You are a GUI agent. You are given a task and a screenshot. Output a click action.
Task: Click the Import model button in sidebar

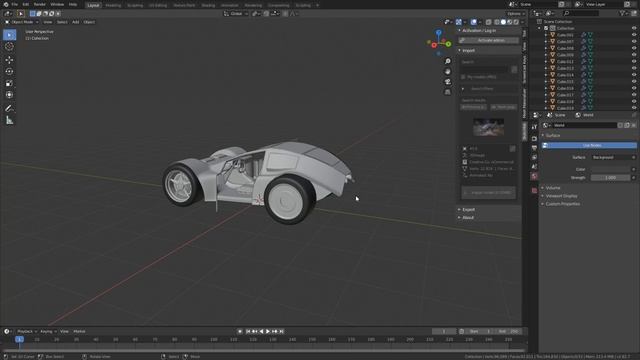[x=489, y=193]
